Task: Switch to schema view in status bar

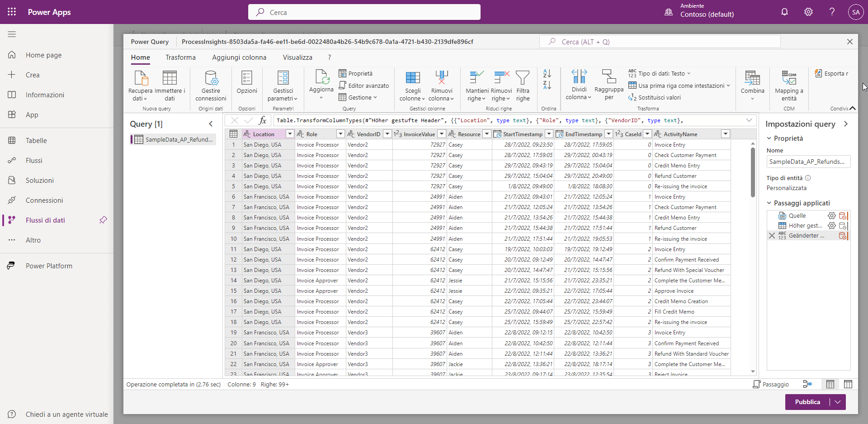Action: 848,384
